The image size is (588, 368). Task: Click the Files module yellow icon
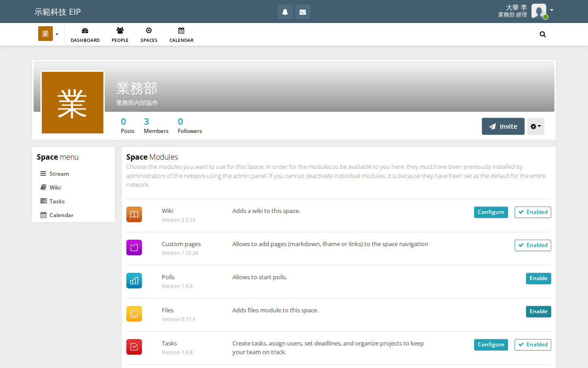(134, 314)
